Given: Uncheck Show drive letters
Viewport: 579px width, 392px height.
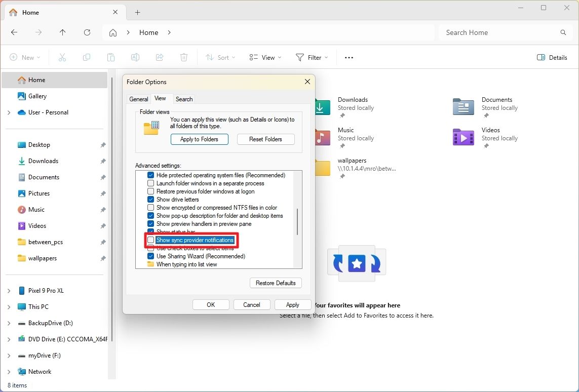Looking at the screenshot, I should click(150, 199).
